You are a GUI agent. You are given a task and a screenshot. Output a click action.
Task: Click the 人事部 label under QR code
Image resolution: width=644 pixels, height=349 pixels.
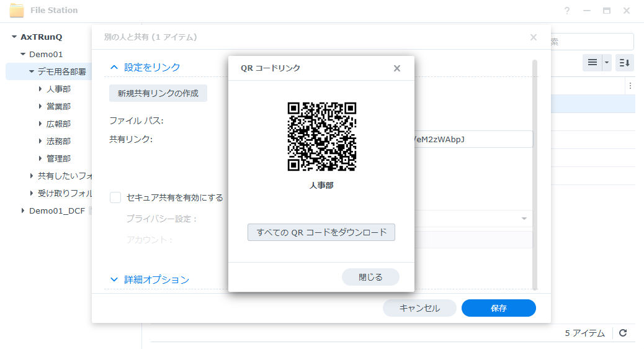click(x=321, y=186)
